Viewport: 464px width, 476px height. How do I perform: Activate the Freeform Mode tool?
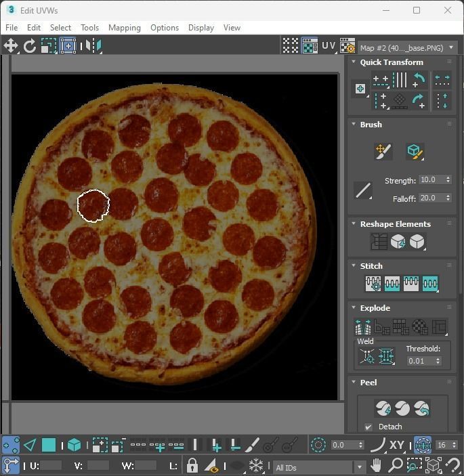pyautogui.click(x=68, y=46)
